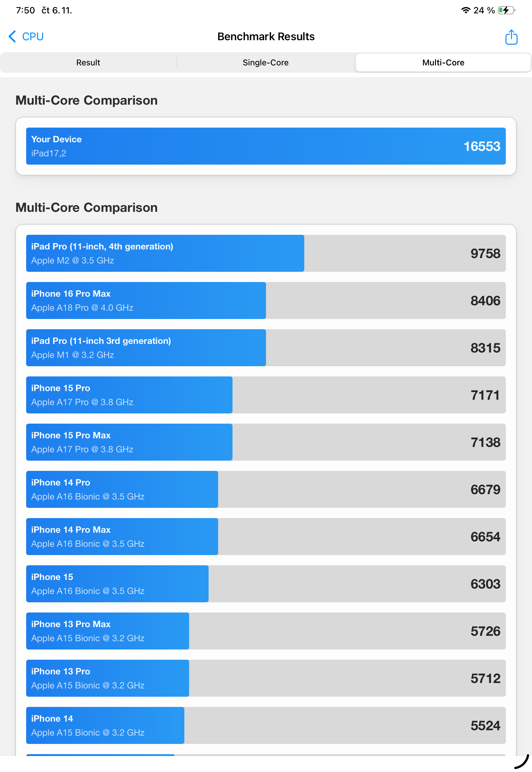Viewport: 532px width, 772px height.
Task: Tap the back chevron beside CPU
Action: tap(12, 36)
